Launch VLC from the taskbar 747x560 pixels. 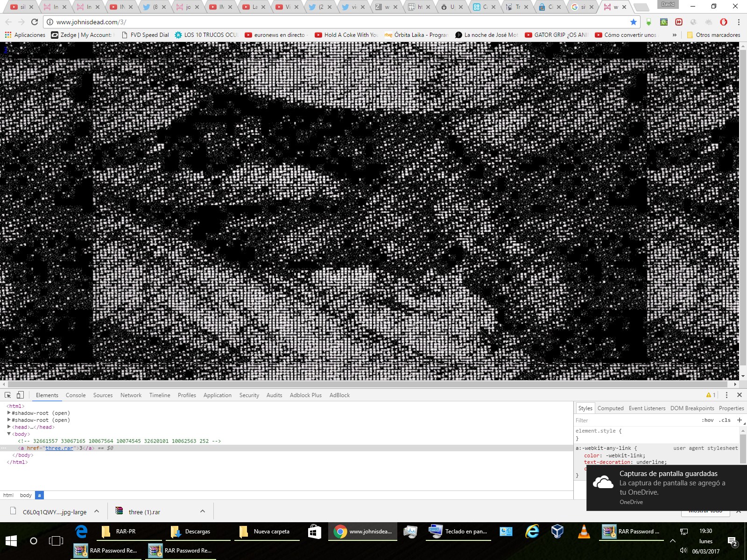(584, 532)
